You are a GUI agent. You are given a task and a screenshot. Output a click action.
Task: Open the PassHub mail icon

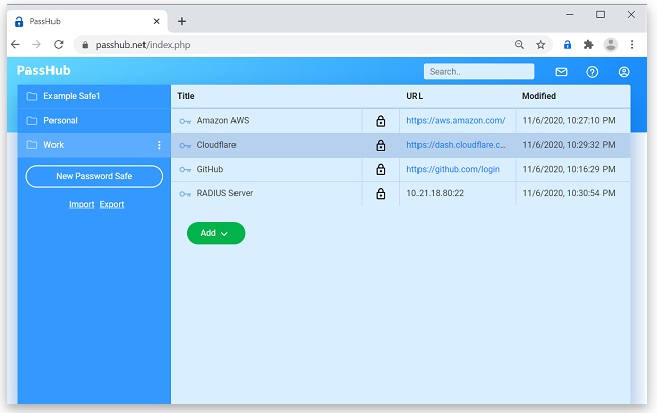point(561,72)
